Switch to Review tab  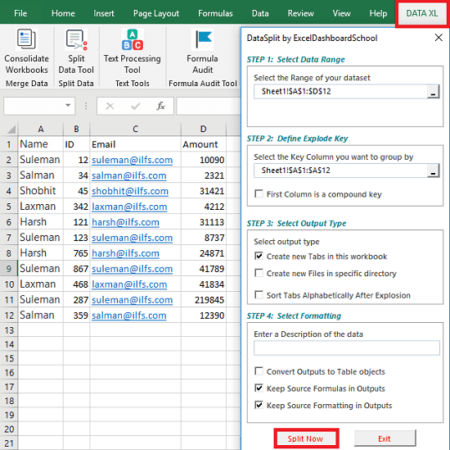(301, 13)
